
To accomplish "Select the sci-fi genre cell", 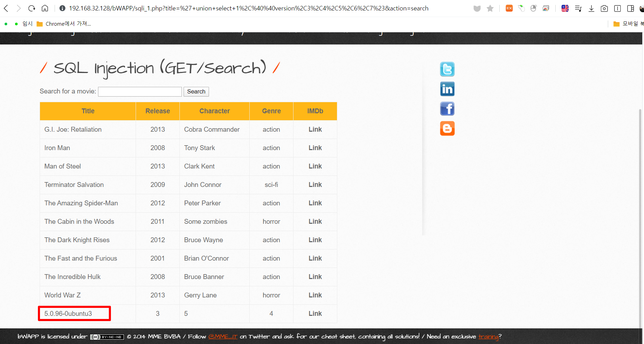I will 271,185.
